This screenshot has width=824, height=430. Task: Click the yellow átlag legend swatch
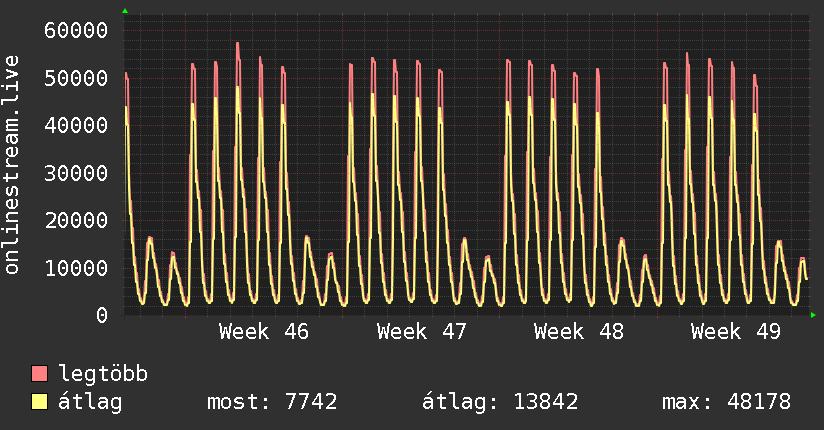39,402
